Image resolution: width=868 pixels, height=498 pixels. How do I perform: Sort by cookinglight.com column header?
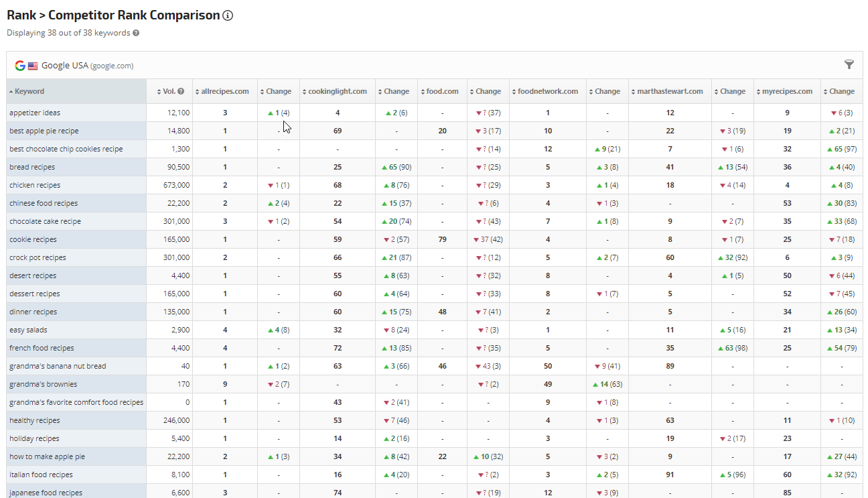coord(337,92)
